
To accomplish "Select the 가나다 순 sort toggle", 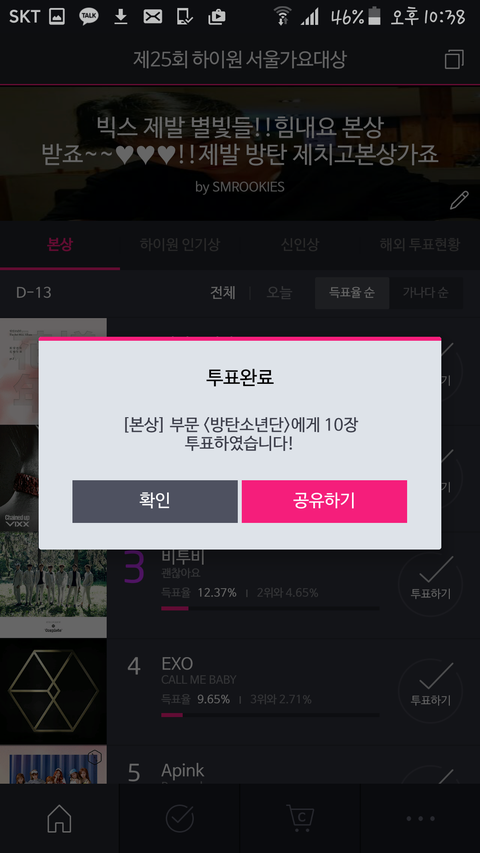I will 426,293.
